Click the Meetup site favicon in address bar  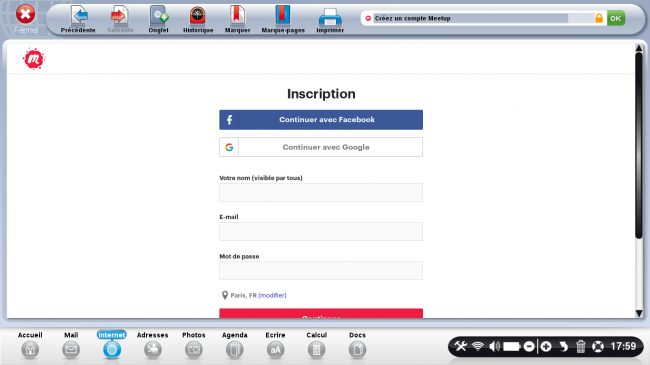click(368, 18)
